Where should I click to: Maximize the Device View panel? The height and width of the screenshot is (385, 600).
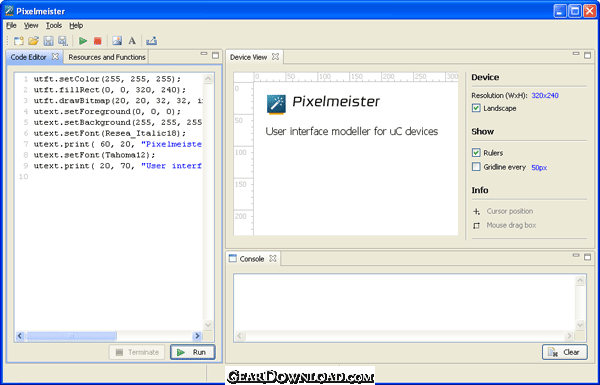587,55
